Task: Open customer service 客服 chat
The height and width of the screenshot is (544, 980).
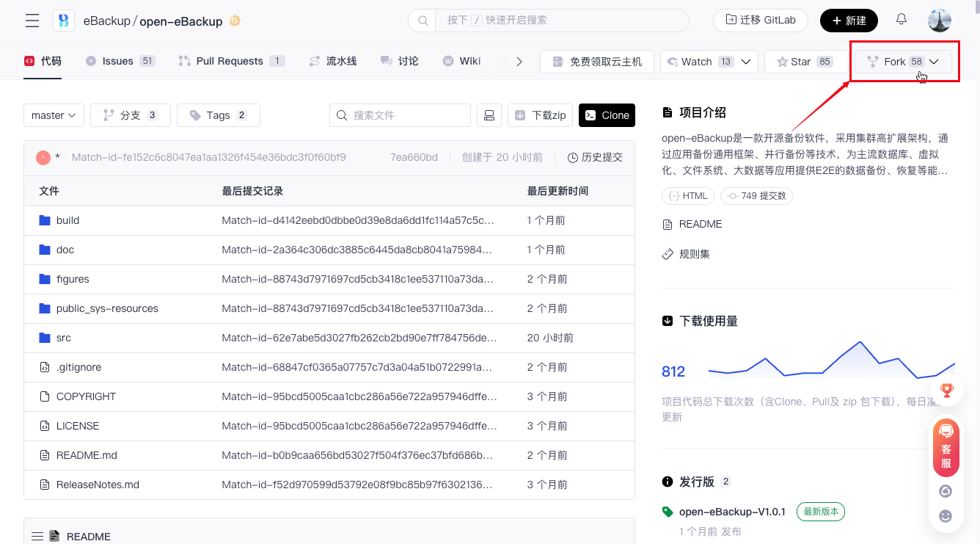Action: tap(946, 448)
